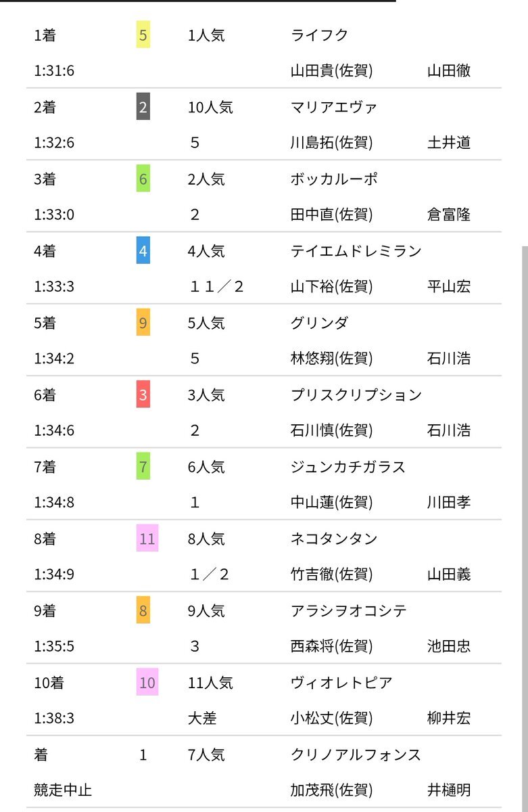This screenshot has height=812, width=528.
Task: Click the vertical scrollbar on right edge
Action: tap(523, 528)
